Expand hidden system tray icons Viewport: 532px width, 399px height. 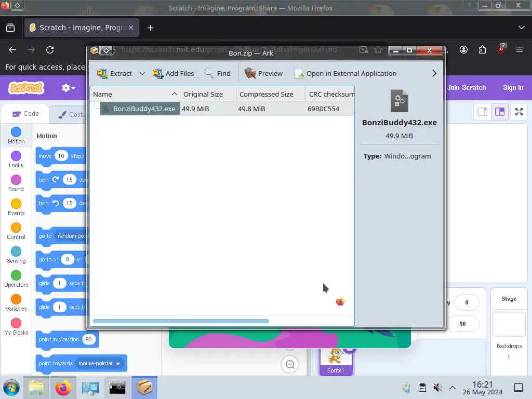[x=453, y=388]
